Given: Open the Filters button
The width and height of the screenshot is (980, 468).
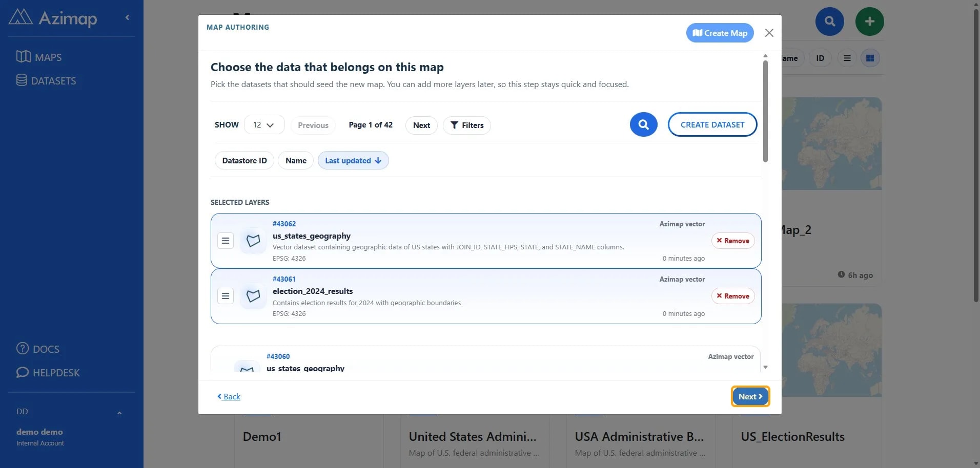Looking at the screenshot, I should [467, 125].
